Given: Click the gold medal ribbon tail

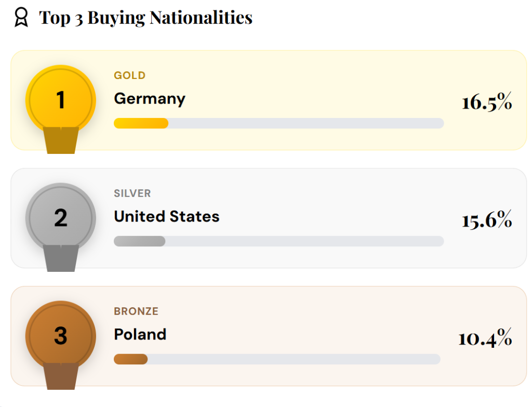Looking at the screenshot, I should pyautogui.click(x=61, y=141).
